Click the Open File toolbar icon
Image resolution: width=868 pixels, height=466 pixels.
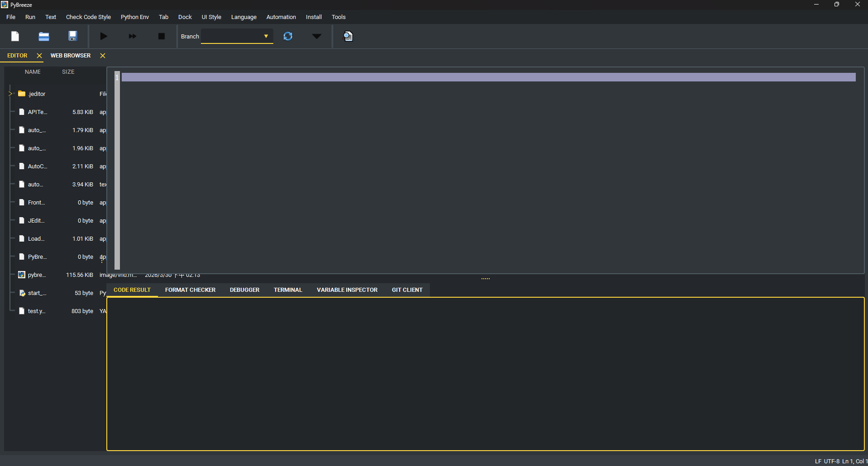(44, 36)
